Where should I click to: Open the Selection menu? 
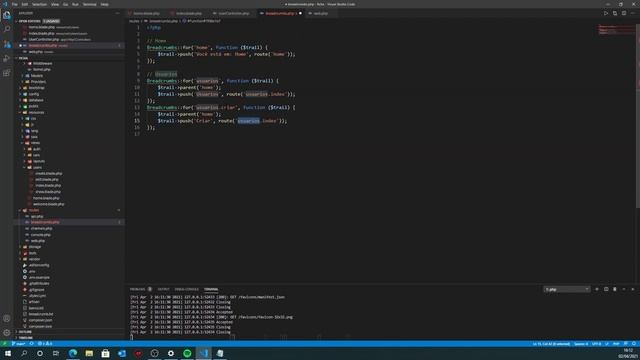pos(39,4)
